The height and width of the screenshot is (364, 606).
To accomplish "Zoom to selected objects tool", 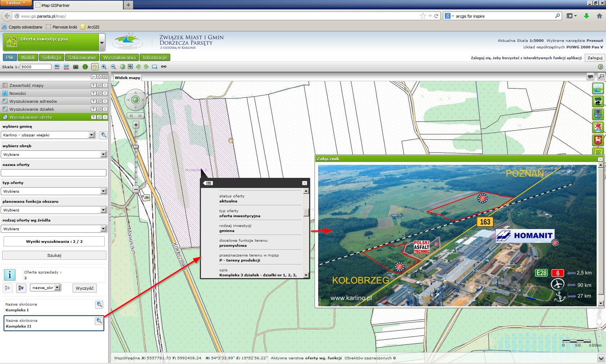I will pyautogui.click(x=130, y=67).
